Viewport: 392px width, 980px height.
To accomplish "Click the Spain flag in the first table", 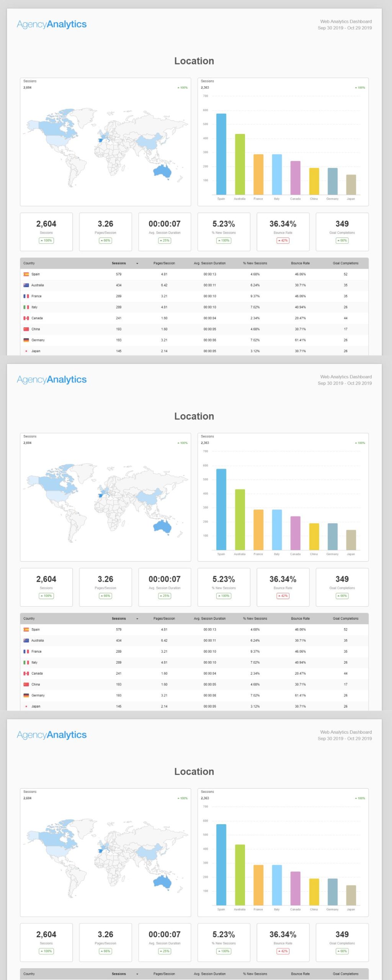I will [x=26, y=274].
